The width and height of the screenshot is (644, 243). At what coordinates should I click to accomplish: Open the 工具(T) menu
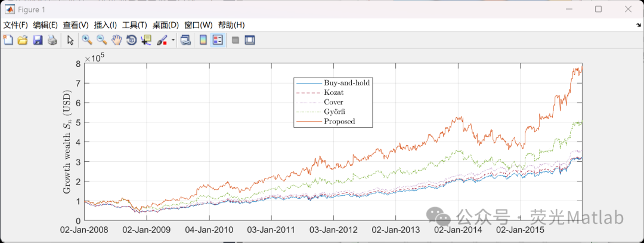click(x=135, y=25)
